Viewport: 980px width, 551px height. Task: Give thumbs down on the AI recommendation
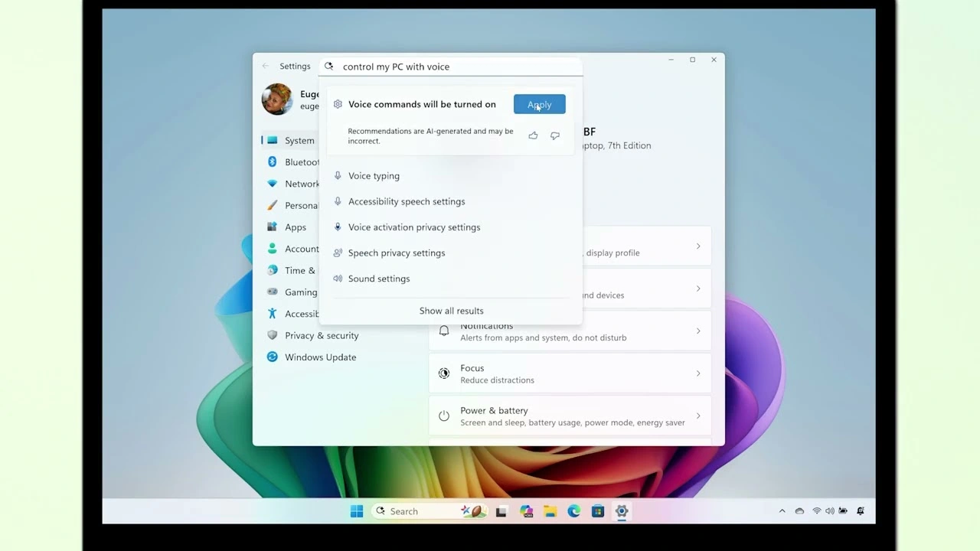tap(554, 135)
